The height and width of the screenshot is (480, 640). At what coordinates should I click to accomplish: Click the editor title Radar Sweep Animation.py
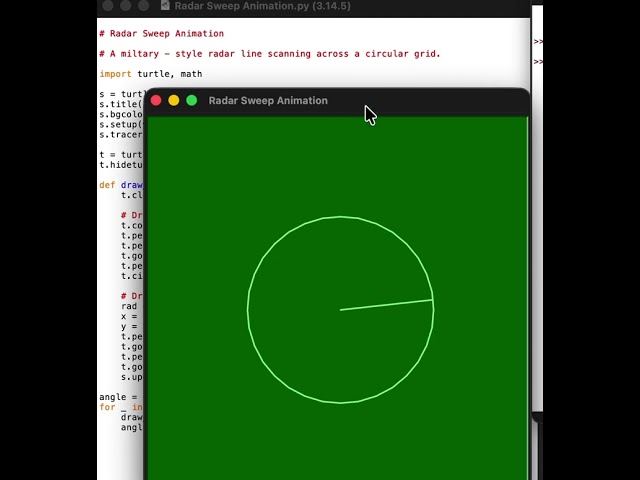coord(262,6)
